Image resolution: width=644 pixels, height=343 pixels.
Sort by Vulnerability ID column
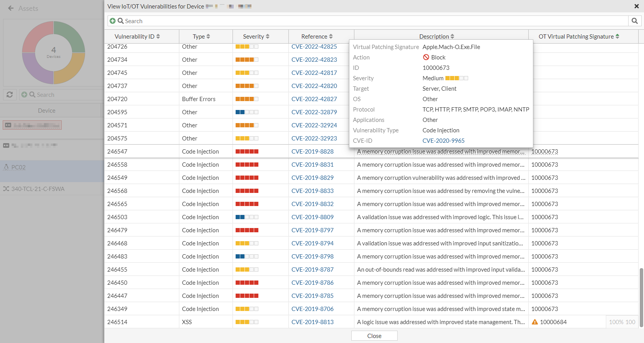tap(137, 36)
